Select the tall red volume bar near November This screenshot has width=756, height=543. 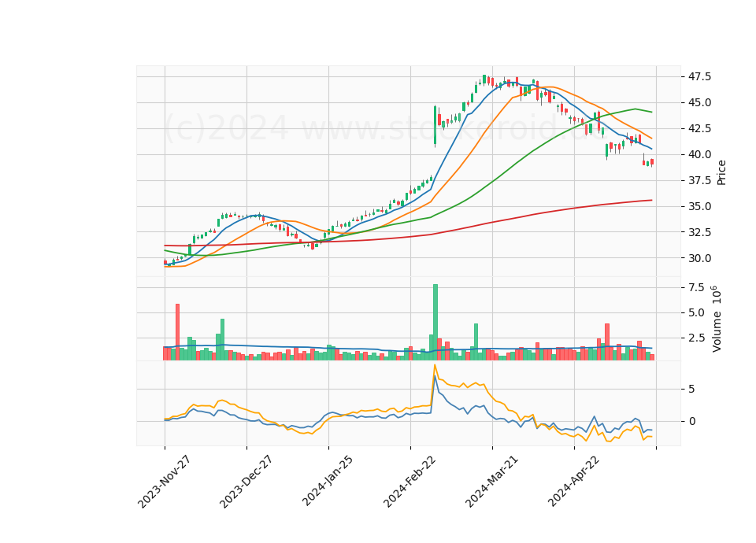pyautogui.click(x=177, y=332)
